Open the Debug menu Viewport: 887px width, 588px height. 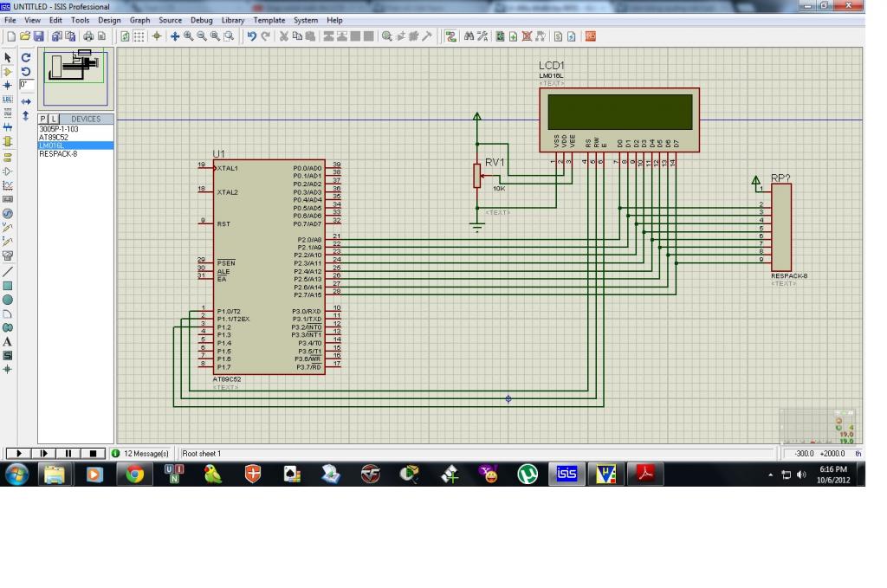200,20
